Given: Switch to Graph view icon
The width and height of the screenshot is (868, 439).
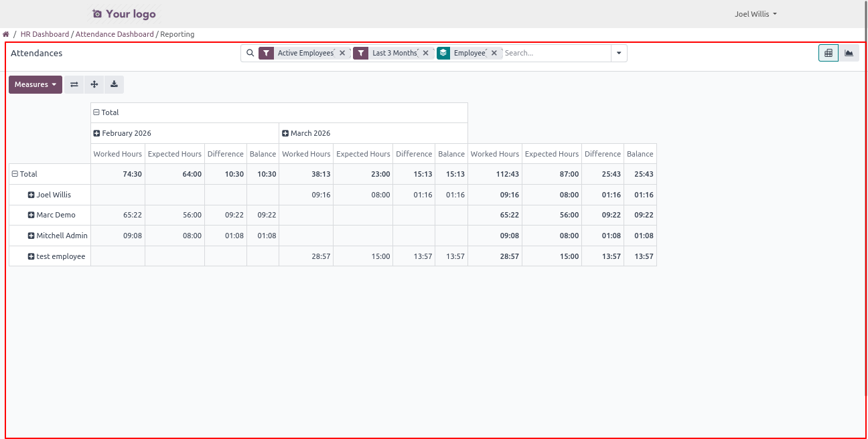Looking at the screenshot, I should coord(849,54).
